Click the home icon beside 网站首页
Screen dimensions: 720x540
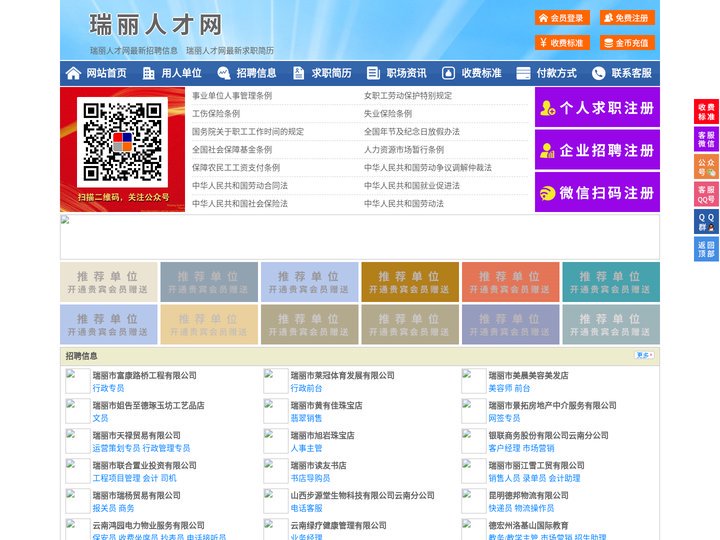(x=73, y=73)
